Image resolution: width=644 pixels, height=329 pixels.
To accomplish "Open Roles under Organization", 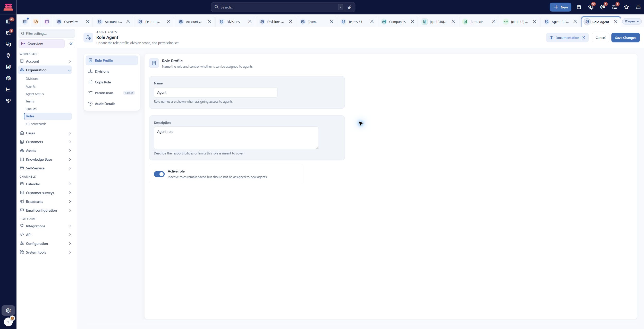I will pyautogui.click(x=48, y=116).
